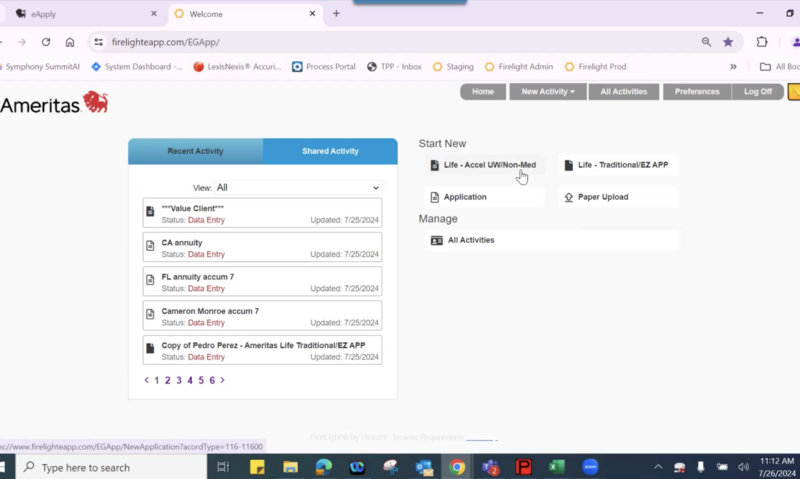Screen dimensions: 800x479
Task: Open the View filter dropdown
Action: 298,188
